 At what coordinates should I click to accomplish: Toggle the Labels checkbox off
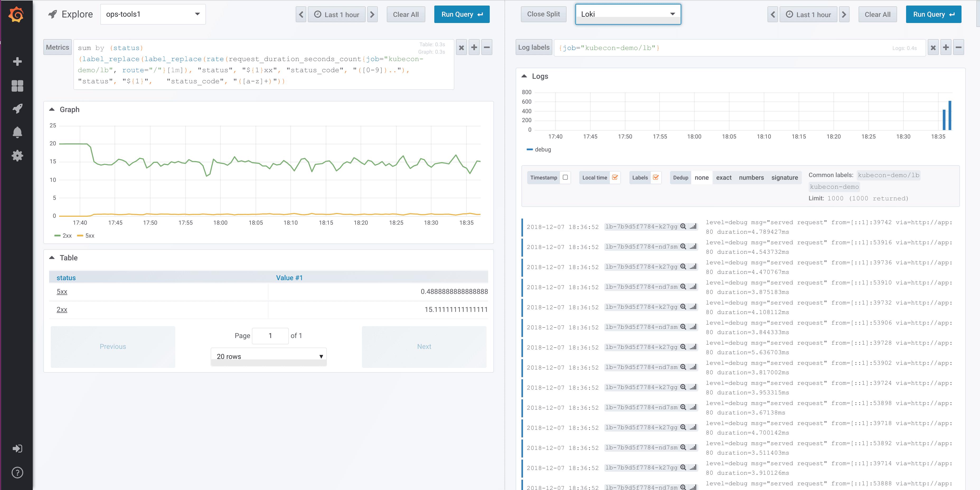point(656,177)
